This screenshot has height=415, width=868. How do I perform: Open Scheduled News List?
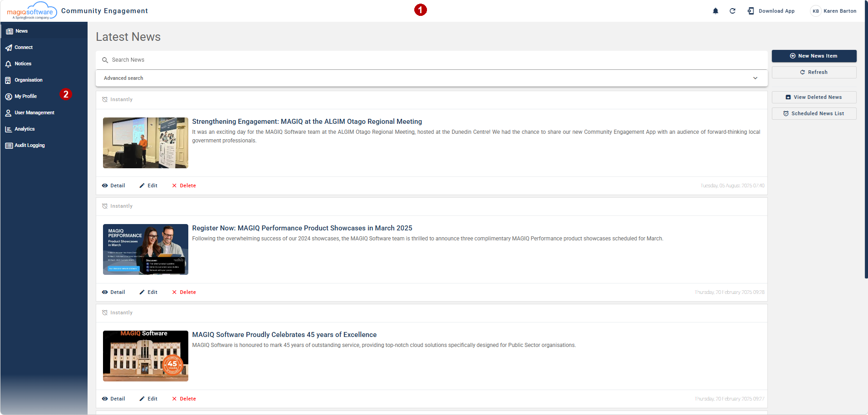tap(814, 113)
